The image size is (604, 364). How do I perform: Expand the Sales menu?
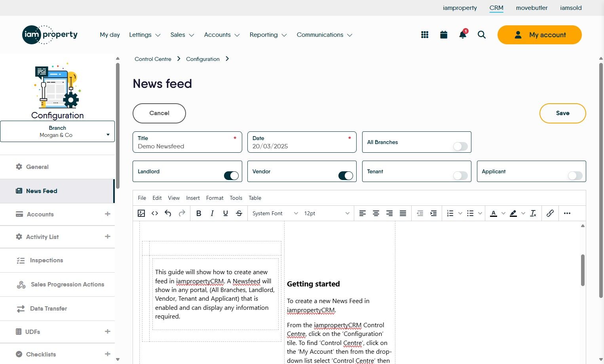(x=182, y=35)
